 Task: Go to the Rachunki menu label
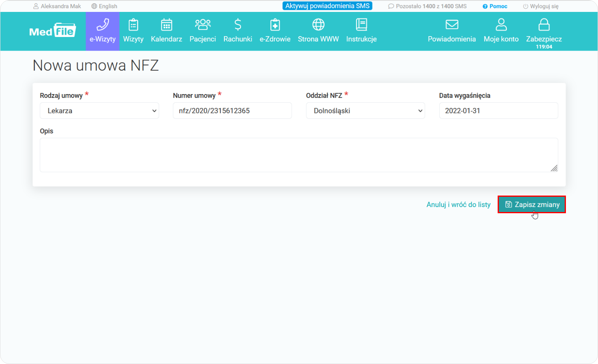(x=238, y=39)
